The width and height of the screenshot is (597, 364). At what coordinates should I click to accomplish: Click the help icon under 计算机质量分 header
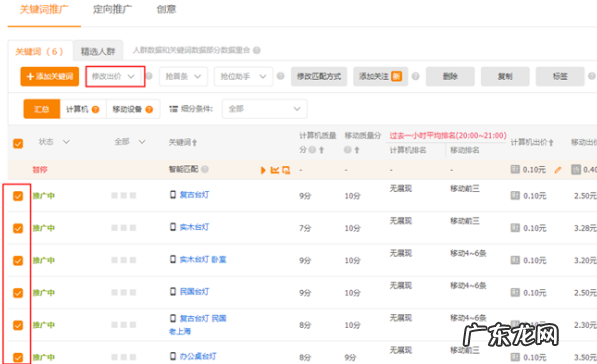click(x=312, y=150)
